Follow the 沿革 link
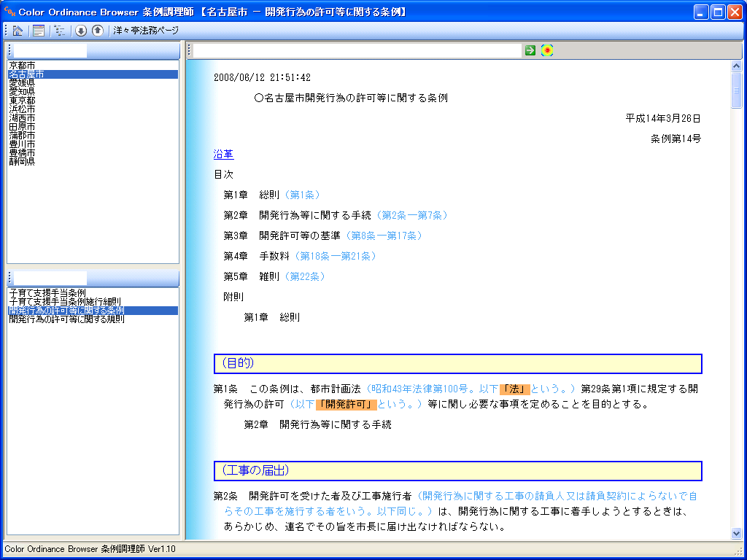This screenshot has height=560, width=747. point(223,155)
